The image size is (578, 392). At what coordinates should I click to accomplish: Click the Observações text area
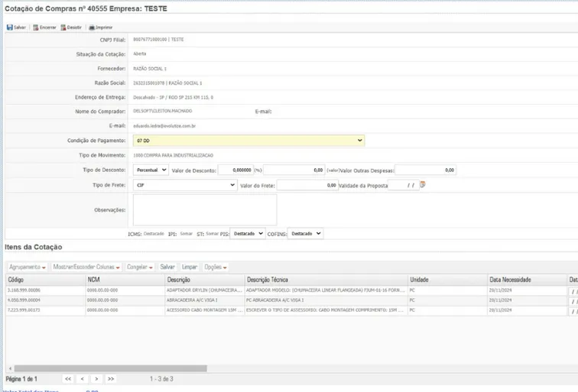pyautogui.click(x=205, y=209)
